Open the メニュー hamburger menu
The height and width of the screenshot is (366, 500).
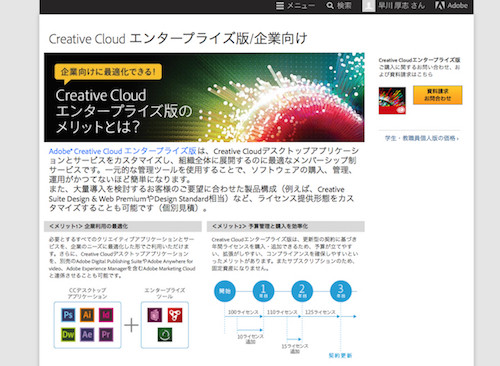click(x=295, y=6)
